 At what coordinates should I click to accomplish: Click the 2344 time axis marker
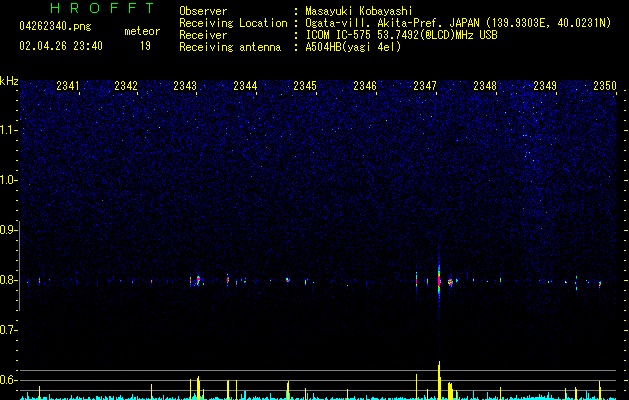(x=245, y=86)
